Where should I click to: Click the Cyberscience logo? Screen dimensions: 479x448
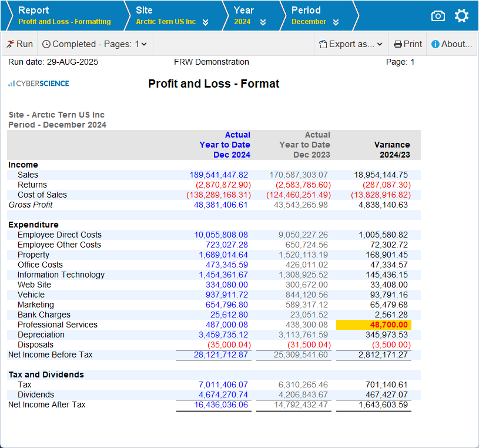tap(39, 83)
